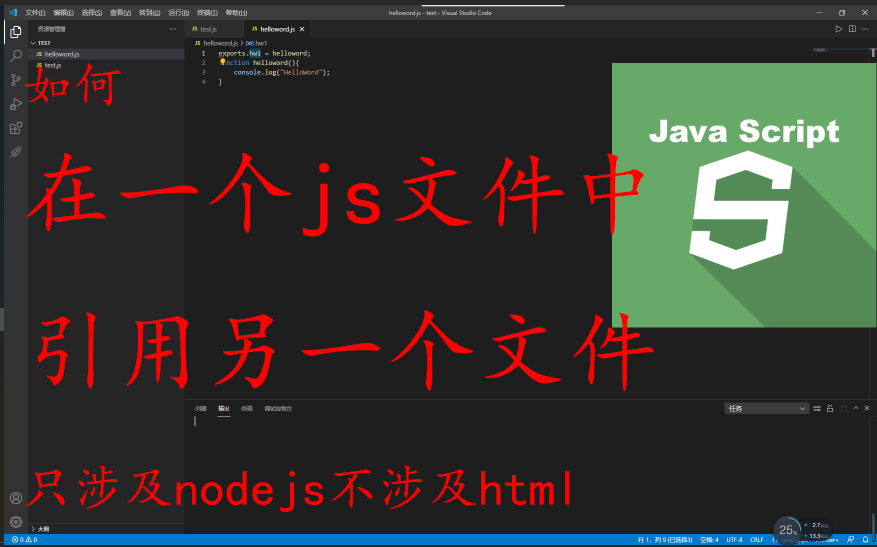
Task: Click the 25% floating monitor widget
Action: point(788,529)
